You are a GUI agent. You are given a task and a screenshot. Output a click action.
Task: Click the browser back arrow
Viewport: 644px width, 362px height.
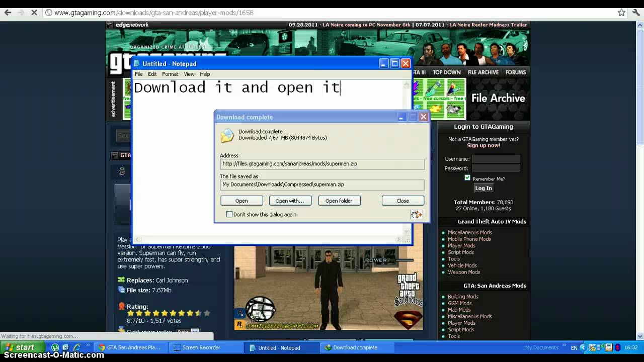point(8,13)
